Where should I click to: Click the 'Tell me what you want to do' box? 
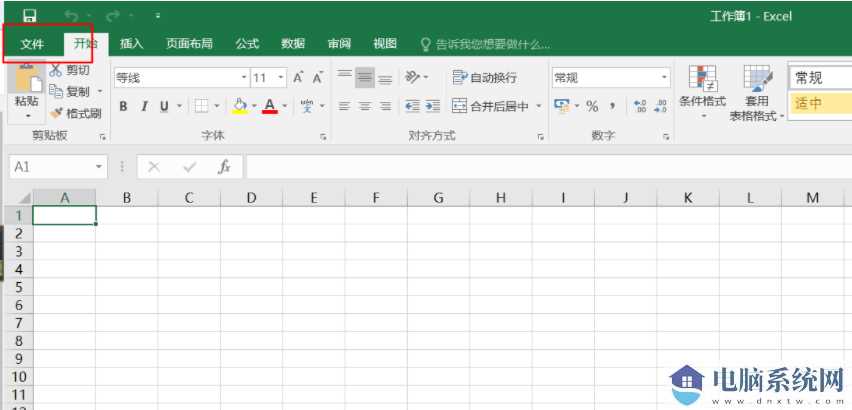(487, 44)
